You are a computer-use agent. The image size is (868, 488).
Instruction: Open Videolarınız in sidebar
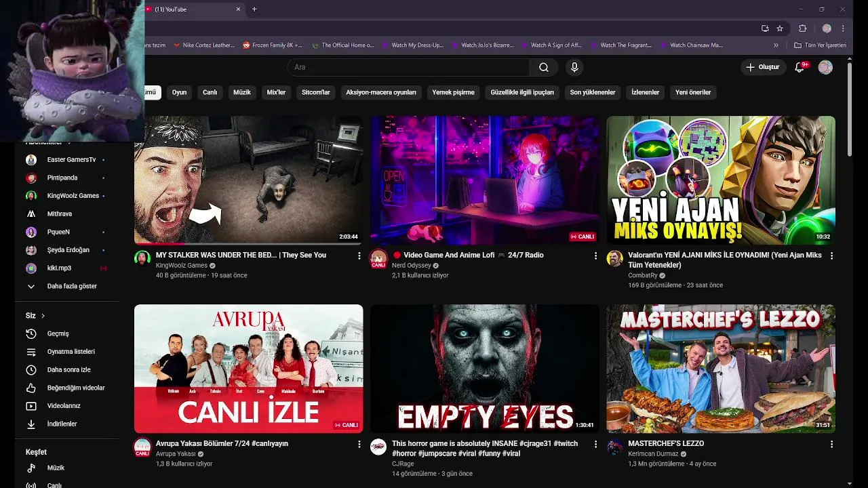pyautogui.click(x=66, y=406)
